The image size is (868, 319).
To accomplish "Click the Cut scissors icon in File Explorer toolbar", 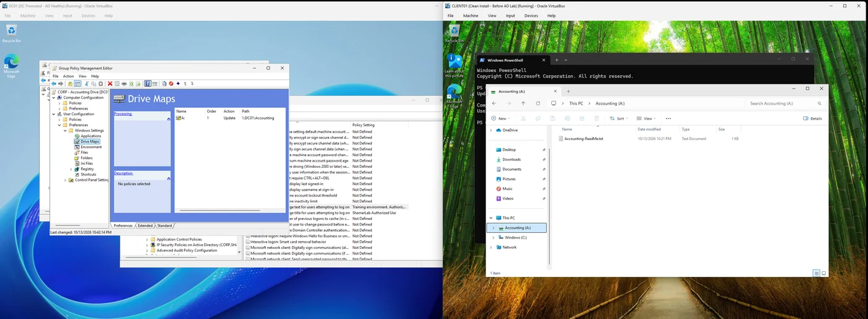I will [523, 118].
